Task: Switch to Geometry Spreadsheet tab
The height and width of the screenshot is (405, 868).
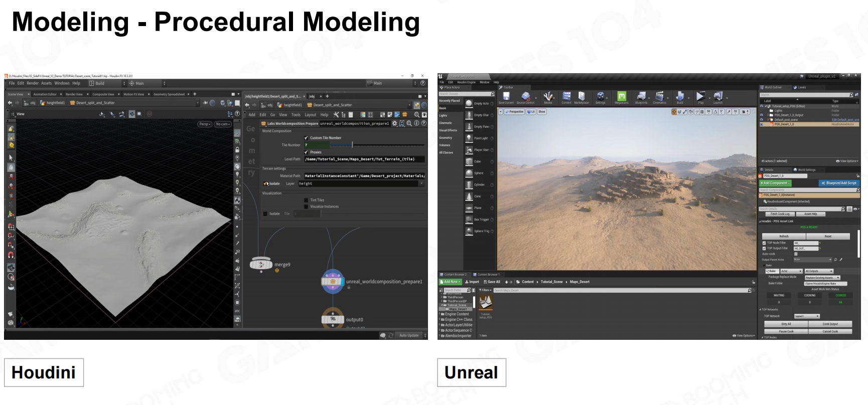Action: 169,94
